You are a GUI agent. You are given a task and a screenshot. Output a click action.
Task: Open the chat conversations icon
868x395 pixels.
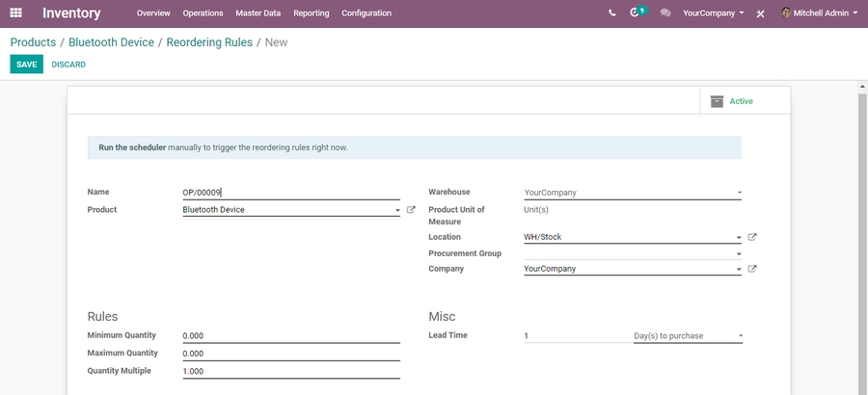coord(665,13)
